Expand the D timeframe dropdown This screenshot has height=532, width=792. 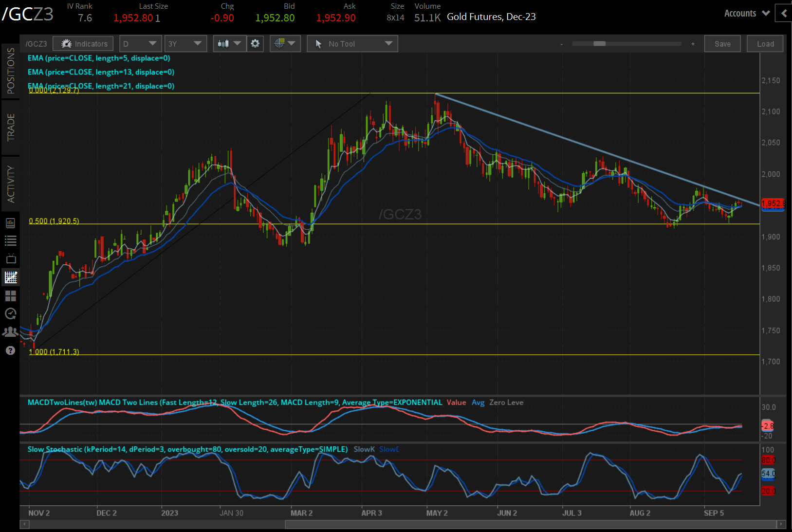[140, 44]
